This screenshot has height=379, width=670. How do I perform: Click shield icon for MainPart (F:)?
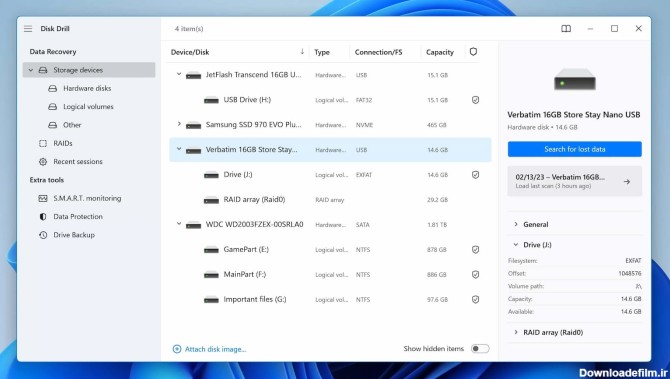point(475,275)
